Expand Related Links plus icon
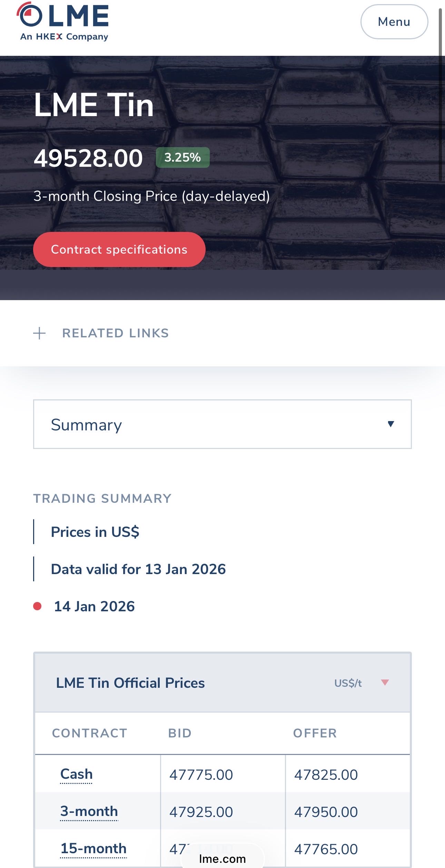Screen dimensions: 445x868 pyautogui.click(x=39, y=333)
